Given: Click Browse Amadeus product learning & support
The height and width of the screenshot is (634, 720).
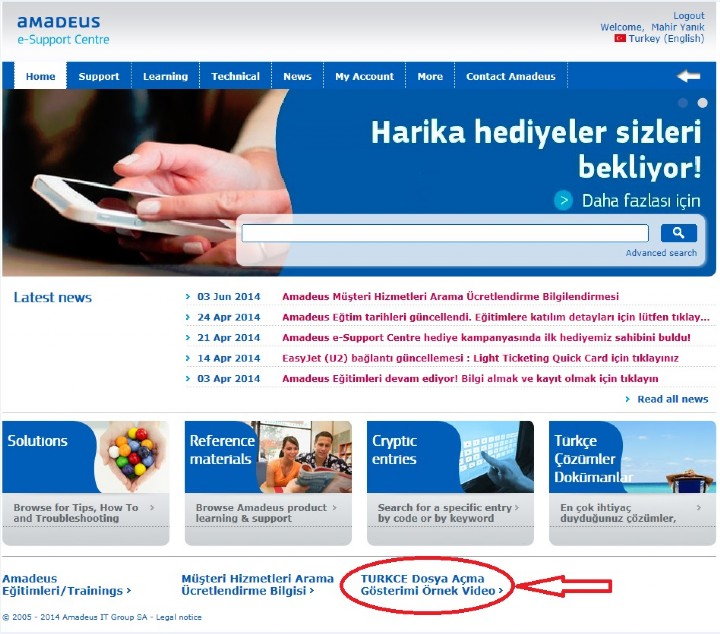Looking at the screenshot, I should click(261, 513).
